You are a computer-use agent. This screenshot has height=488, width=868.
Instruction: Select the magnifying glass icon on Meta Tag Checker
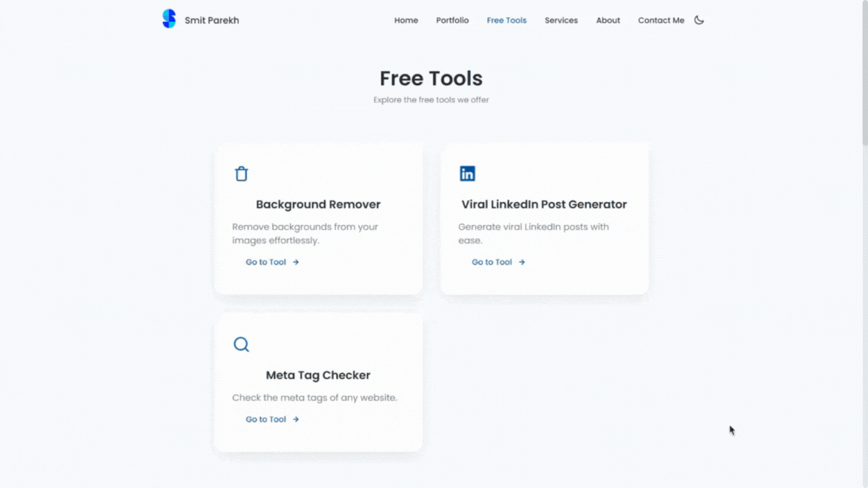pos(241,344)
